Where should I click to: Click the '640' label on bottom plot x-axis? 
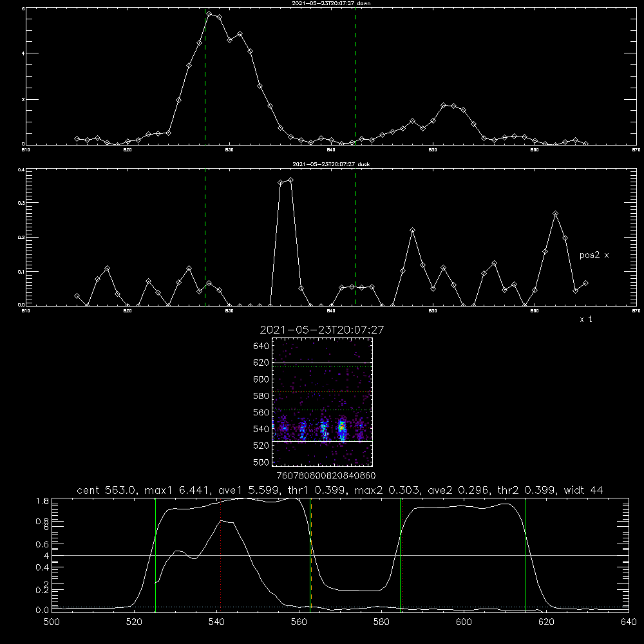pos(629,622)
